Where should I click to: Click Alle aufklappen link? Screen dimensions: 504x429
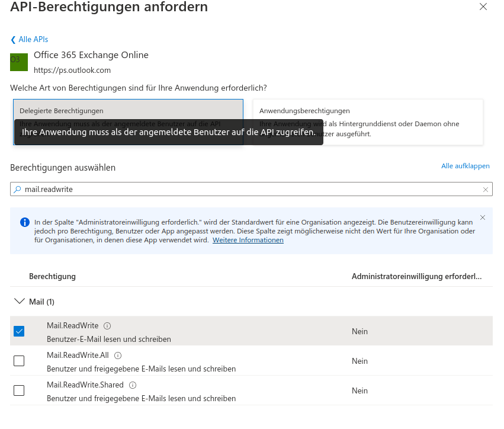(x=465, y=166)
